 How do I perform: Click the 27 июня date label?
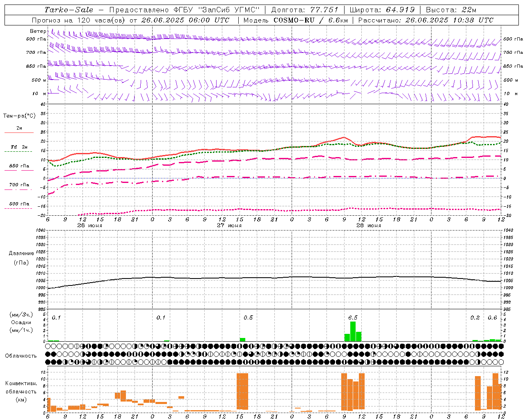[229, 226]
